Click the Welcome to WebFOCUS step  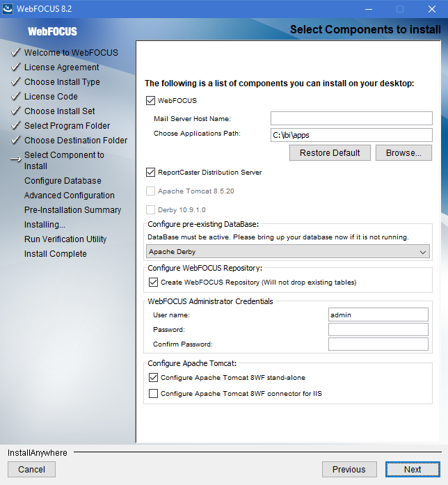click(x=71, y=53)
